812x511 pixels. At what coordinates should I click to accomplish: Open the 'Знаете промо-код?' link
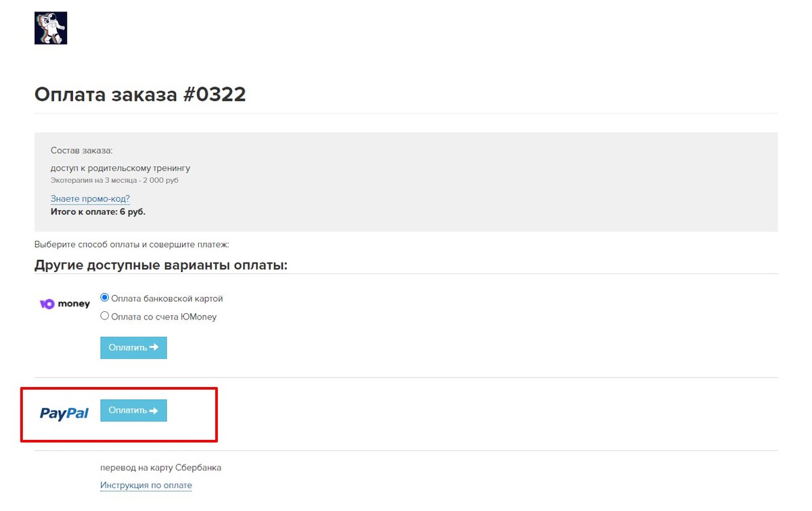pyautogui.click(x=90, y=199)
